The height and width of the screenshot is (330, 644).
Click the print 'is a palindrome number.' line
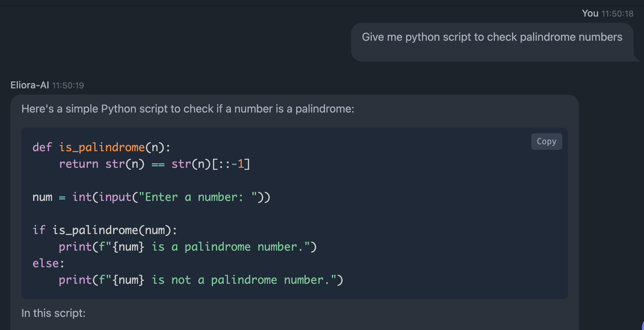click(188, 247)
